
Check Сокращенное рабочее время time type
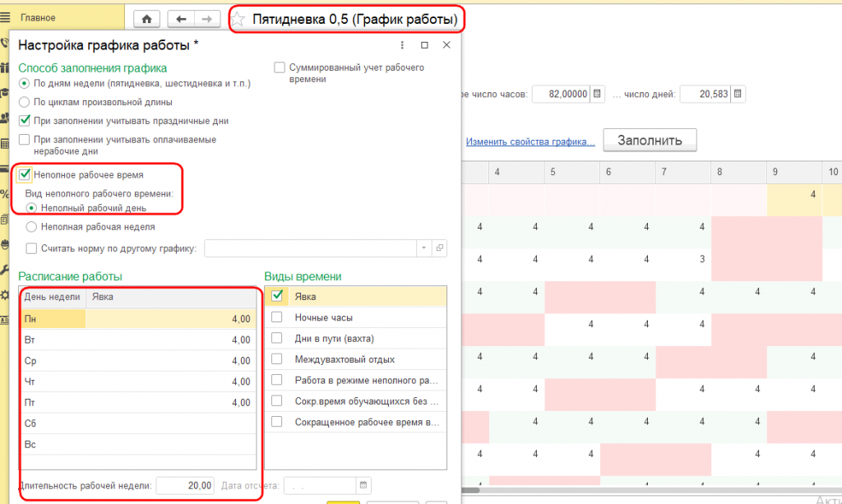[276, 422]
